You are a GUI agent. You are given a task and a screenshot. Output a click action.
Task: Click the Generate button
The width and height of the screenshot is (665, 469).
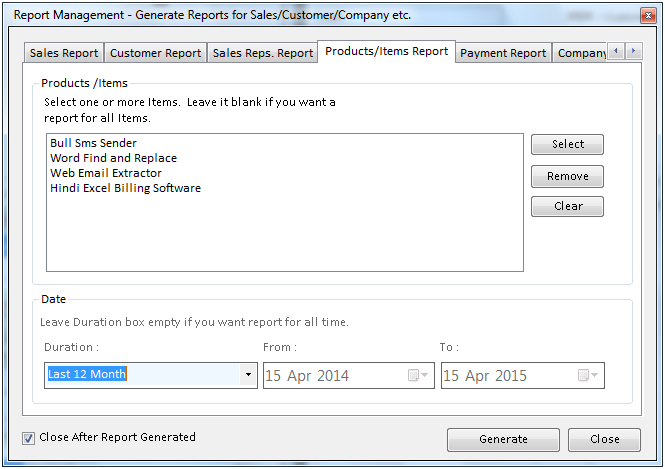pyautogui.click(x=503, y=439)
